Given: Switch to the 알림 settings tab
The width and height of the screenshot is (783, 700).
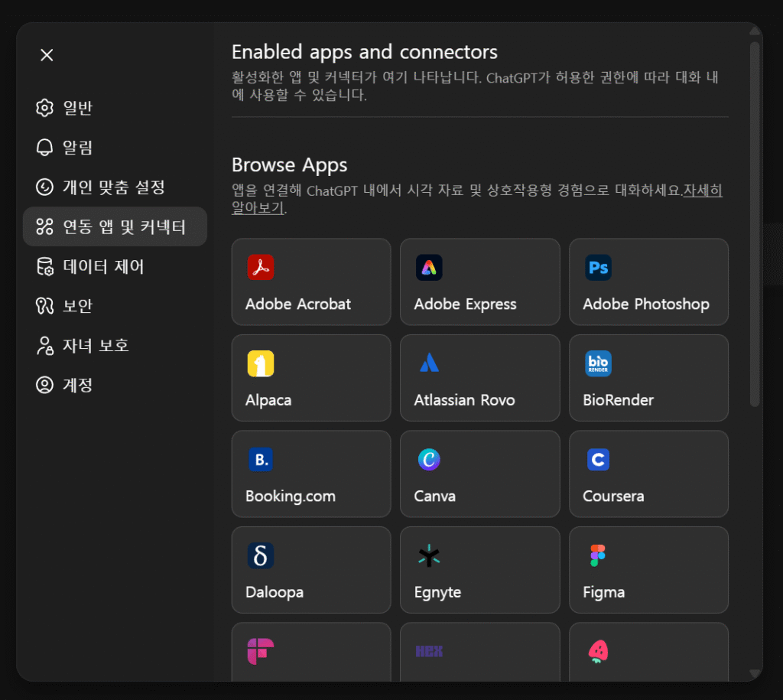Looking at the screenshot, I should [76, 148].
